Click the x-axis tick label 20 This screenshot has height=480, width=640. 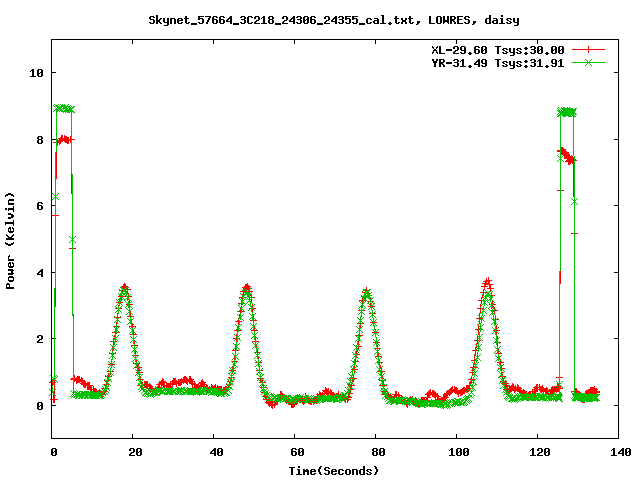(135, 452)
